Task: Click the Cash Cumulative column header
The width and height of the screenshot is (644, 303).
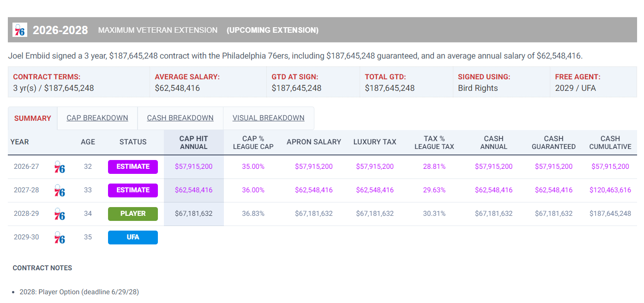Action: (x=610, y=143)
